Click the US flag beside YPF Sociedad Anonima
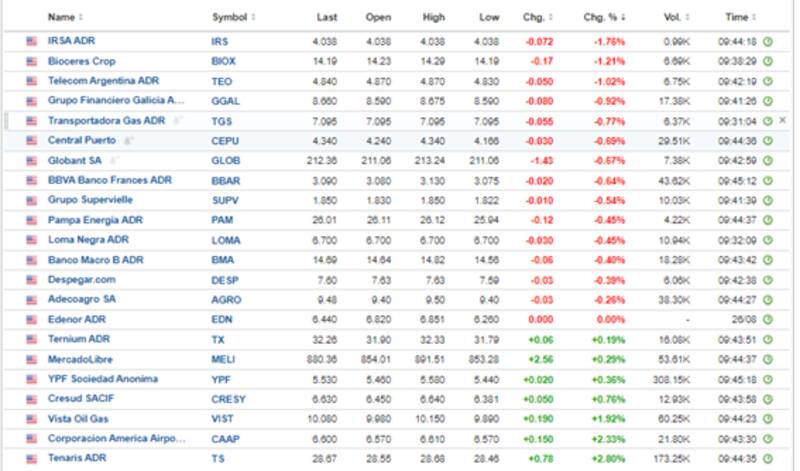Viewport: 800px width, 471px height. pyautogui.click(x=31, y=379)
